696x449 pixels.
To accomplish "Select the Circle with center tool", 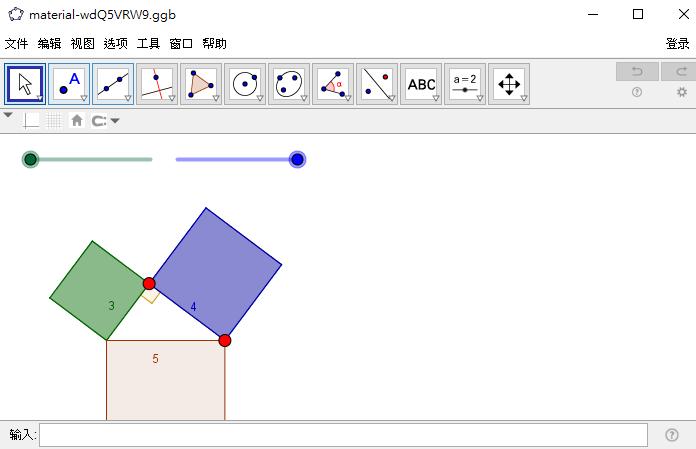I will 245,84.
